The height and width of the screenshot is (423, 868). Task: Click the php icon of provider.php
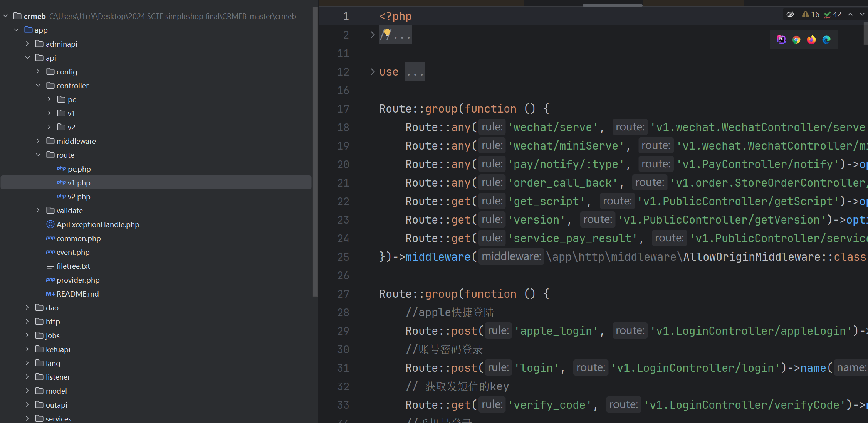click(x=50, y=280)
